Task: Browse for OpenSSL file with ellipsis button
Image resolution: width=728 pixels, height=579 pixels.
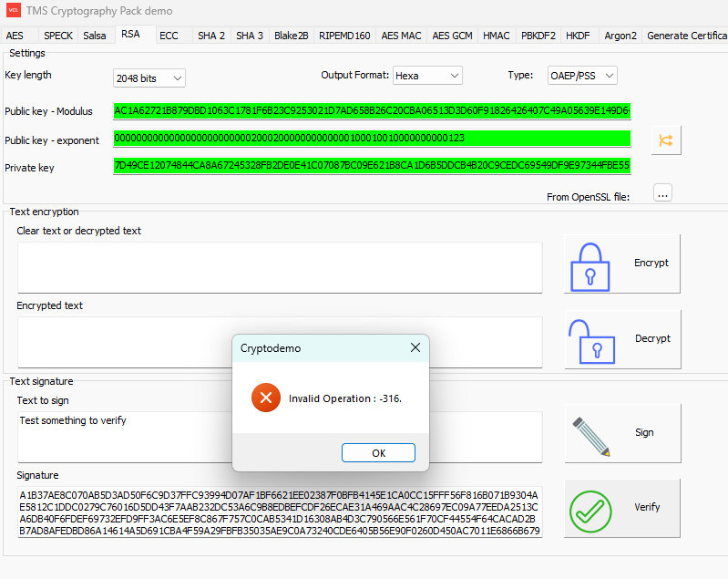Action: click(x=662, y=192)
